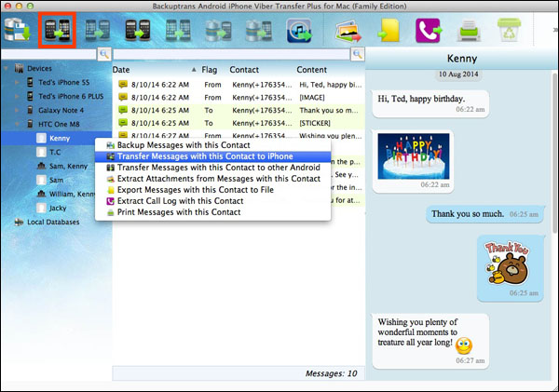Open the iTunes backup transfer toolbar icon
Image resolution: width=559 pixels, height=392 pixels.
point(299,31)
